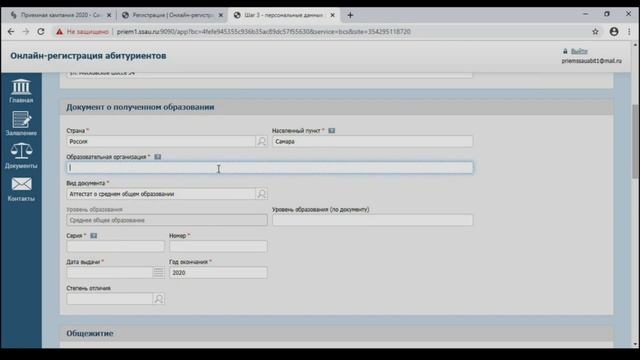
Task: Click the page vertical scrollbar thumb
Action: (635, 141)
